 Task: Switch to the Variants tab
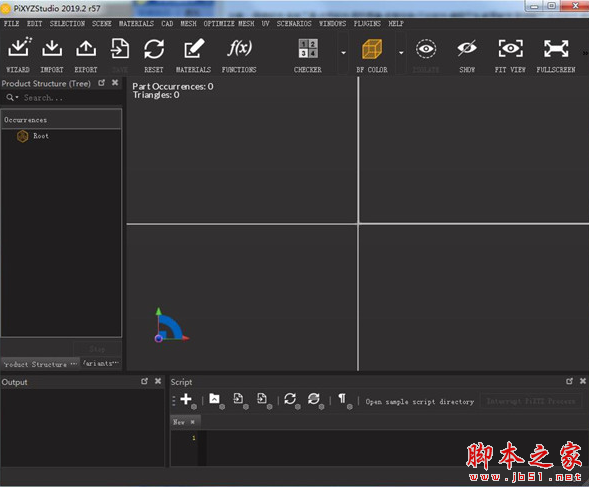pos(101,364)
